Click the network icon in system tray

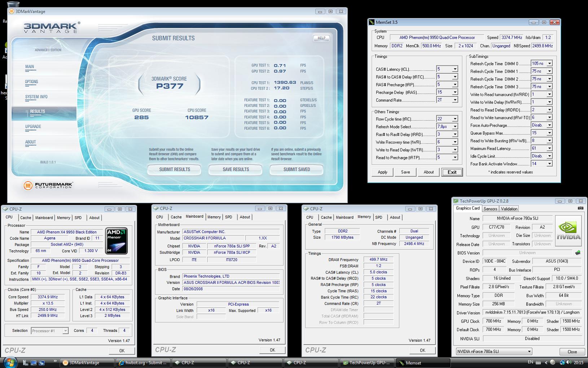[562, 362]
